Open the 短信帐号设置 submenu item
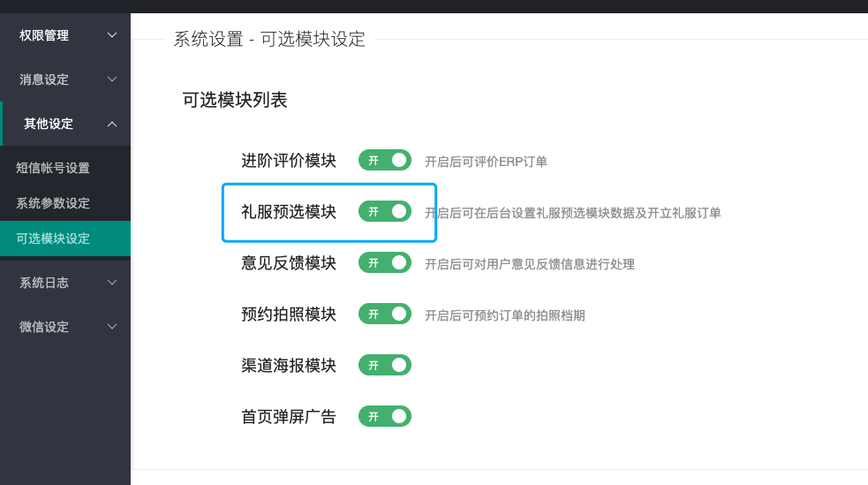868x485 pixels. pyautogui.click(x=53, y=168)
